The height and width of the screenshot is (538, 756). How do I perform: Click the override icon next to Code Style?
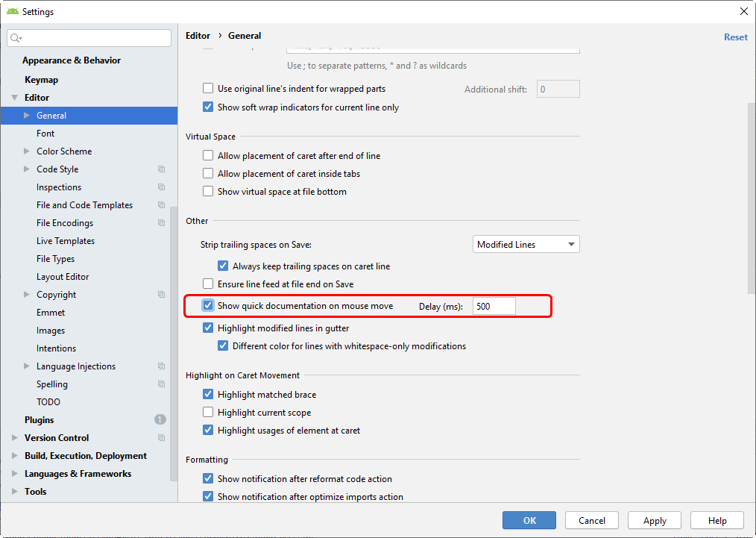[161, 169]
